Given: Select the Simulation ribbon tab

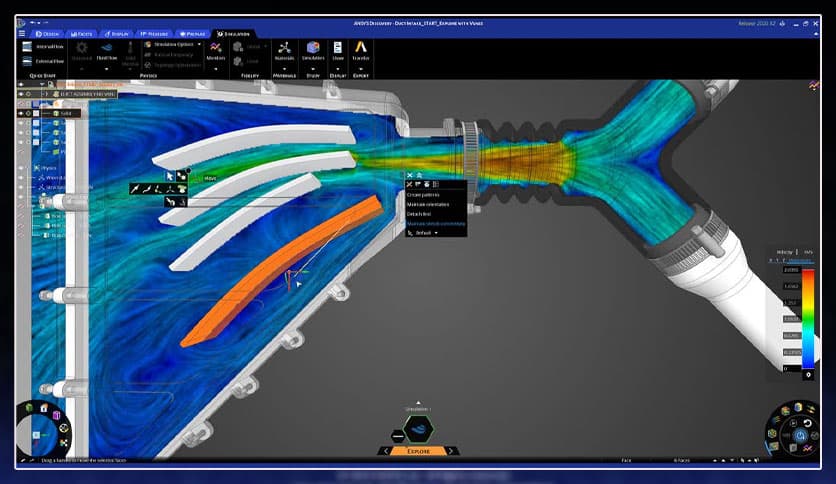Looking at the screenshot, I should (x=234, y=34).
